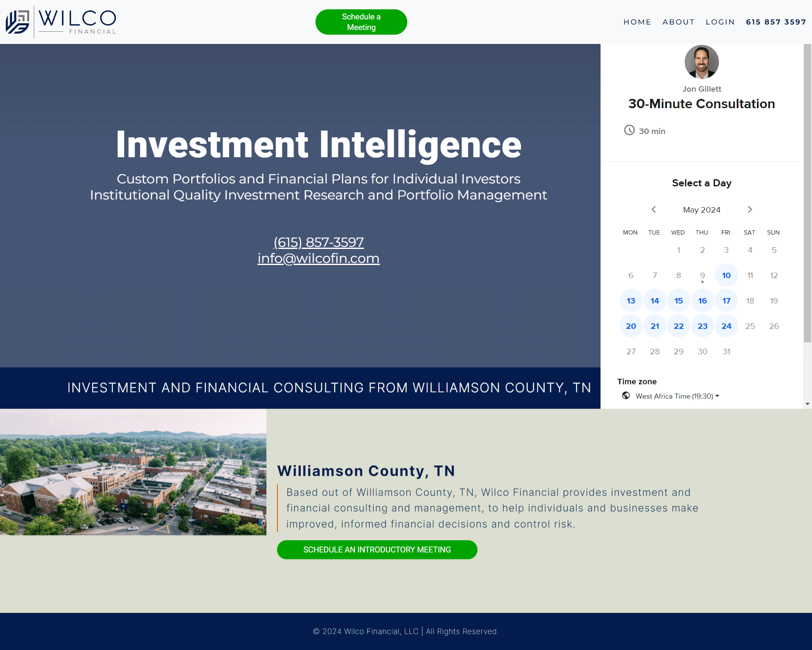The width and height of the screenshot is (812, 650).
Task: Click the (615) 857-3597 hero phone link
Action: click(318, 242)
